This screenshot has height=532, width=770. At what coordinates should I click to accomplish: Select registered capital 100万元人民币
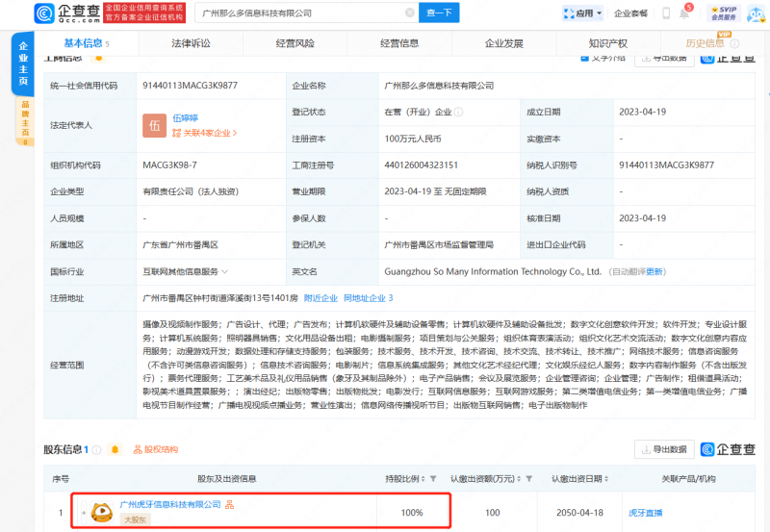[x=413, y=139]
